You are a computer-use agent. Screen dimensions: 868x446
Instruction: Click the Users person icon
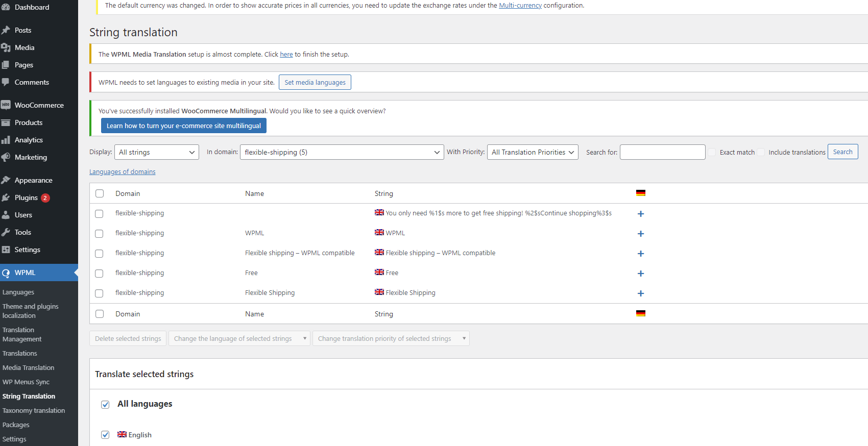(6, 215)
